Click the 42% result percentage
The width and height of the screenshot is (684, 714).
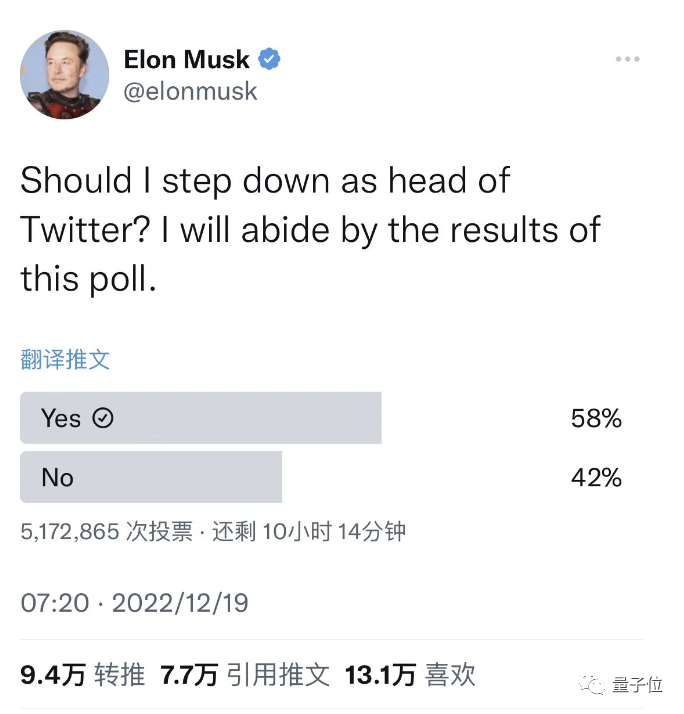(596, 477)
